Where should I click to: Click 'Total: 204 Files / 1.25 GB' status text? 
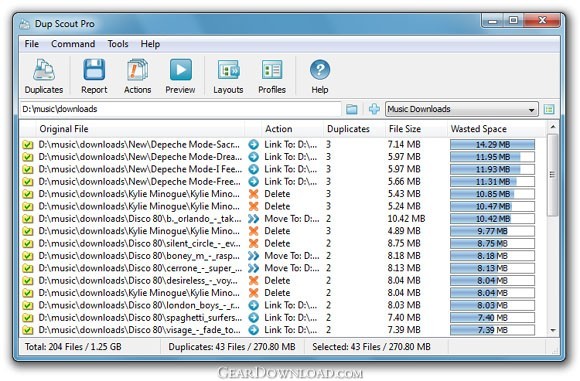(73, 347)
